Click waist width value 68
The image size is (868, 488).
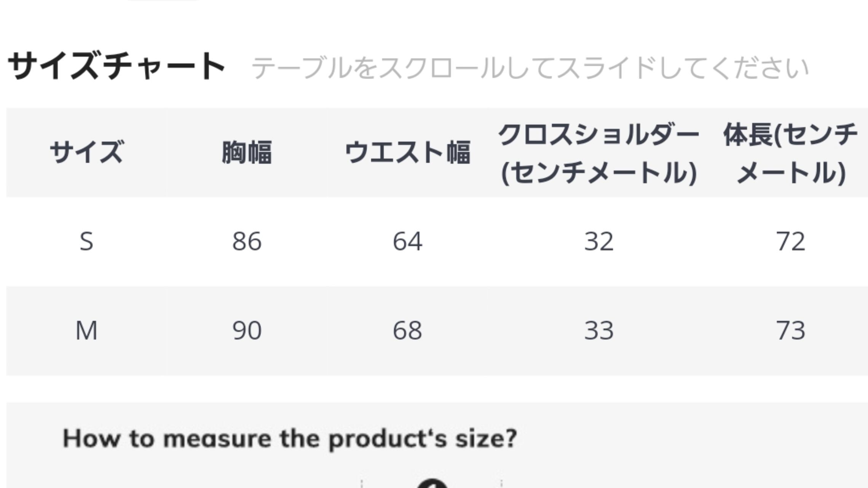click(x=407, y=331)
